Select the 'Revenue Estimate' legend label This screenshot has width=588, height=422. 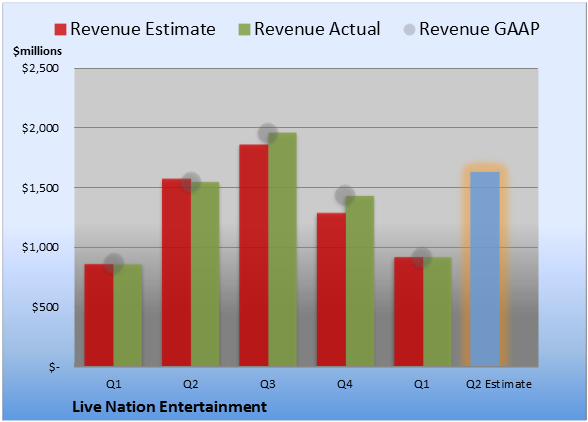[143, 29]
